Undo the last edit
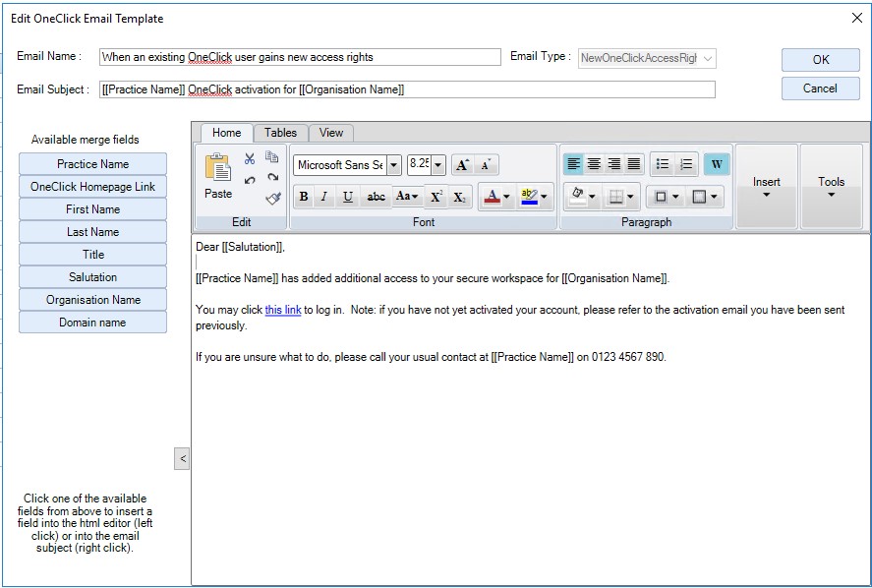The width and height of the screenshot is (872, 588). pos(250,180)
